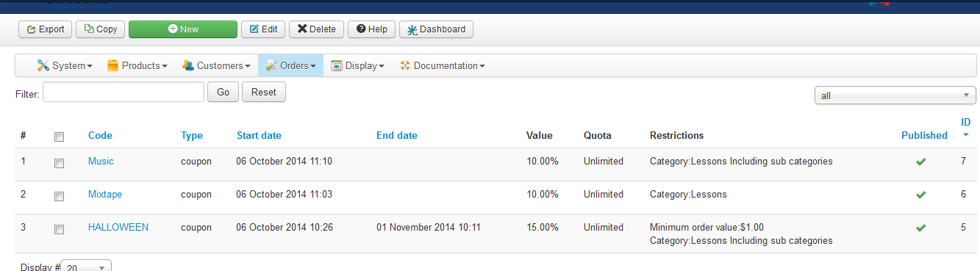Click the Copy toolbar button
This screenshot has height=271, width=980.
[101, 29]
